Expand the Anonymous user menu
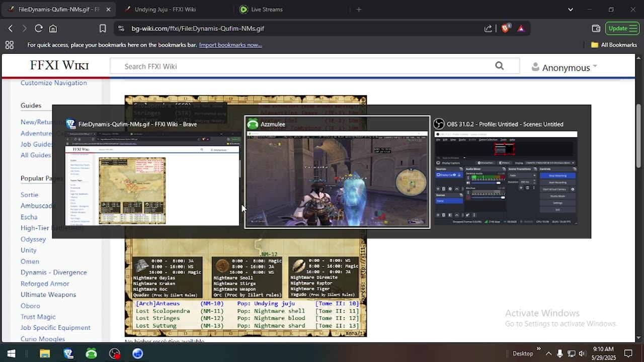This screenshot has height=362, width=644. [x=565, y=67]
